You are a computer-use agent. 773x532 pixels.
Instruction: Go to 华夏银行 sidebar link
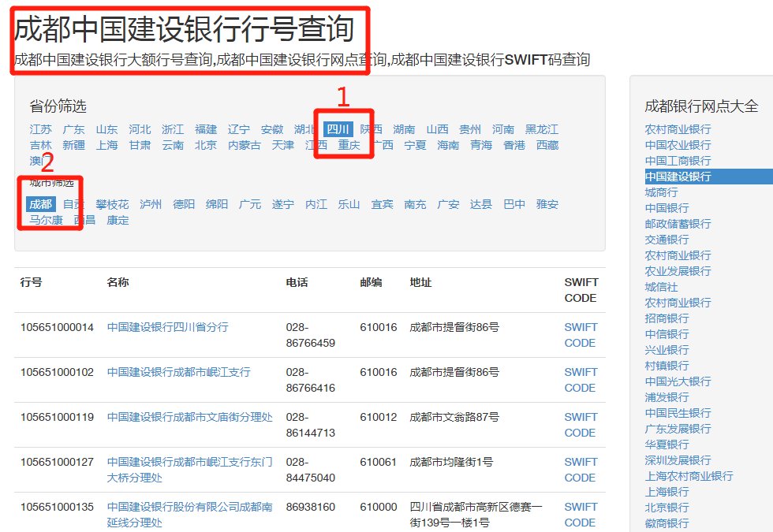coord(667,445)
